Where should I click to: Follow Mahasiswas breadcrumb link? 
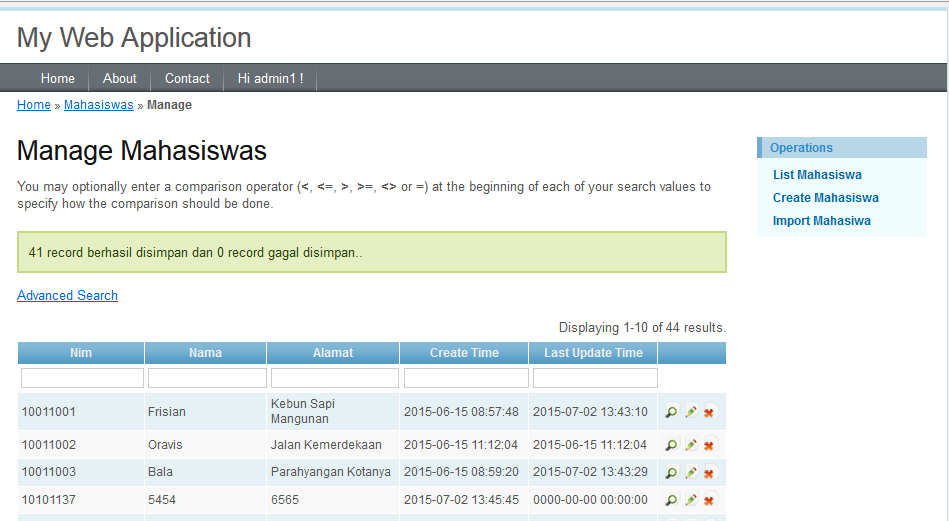tap(99, 105)
